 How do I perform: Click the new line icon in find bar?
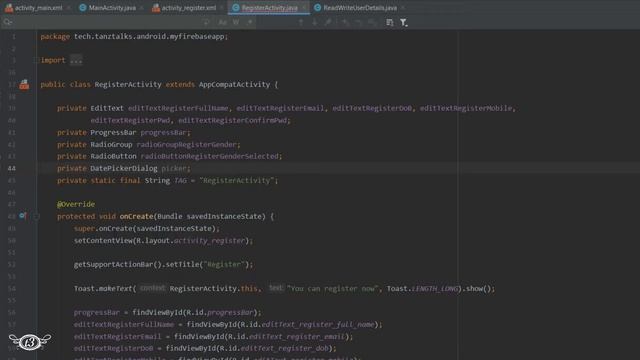pos(206,22)
